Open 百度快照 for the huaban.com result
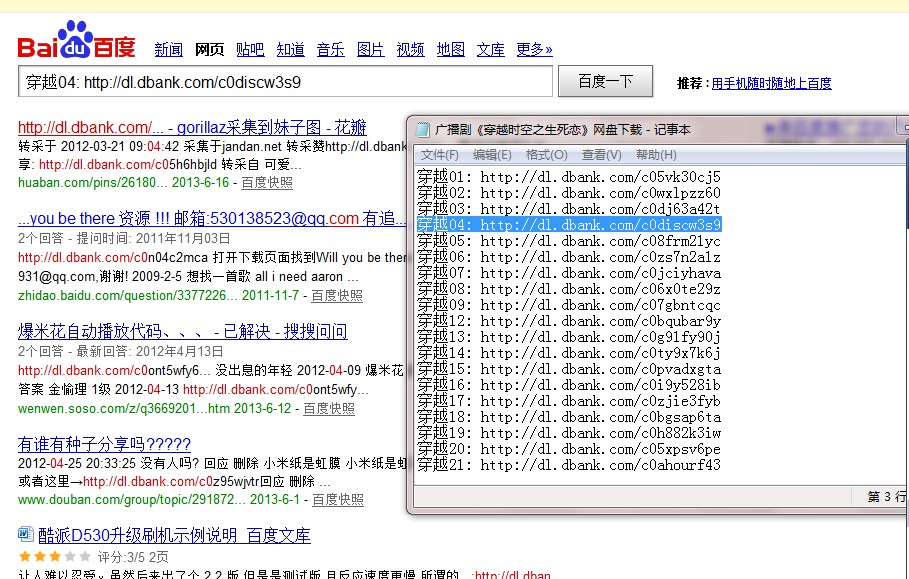 coord(267,183)
